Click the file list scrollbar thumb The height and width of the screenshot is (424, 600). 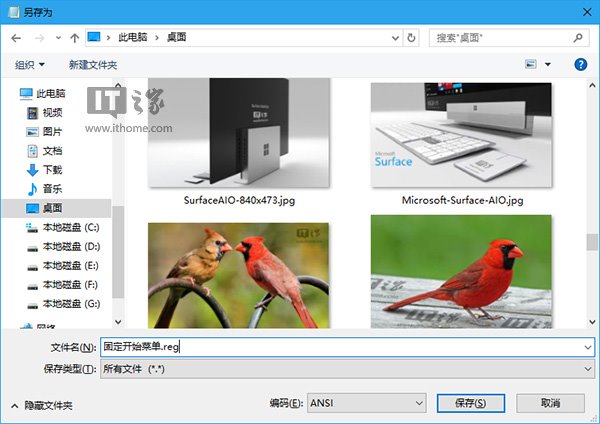(592, 242)
